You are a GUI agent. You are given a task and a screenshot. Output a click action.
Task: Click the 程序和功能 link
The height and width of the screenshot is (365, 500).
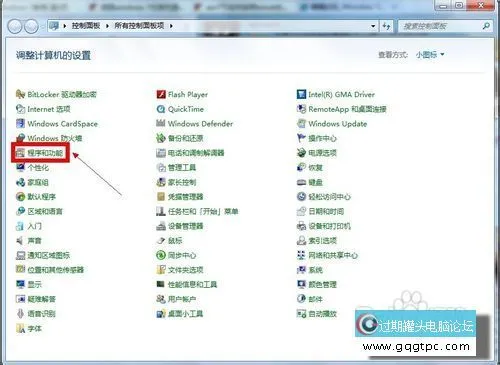coord(45,153)
